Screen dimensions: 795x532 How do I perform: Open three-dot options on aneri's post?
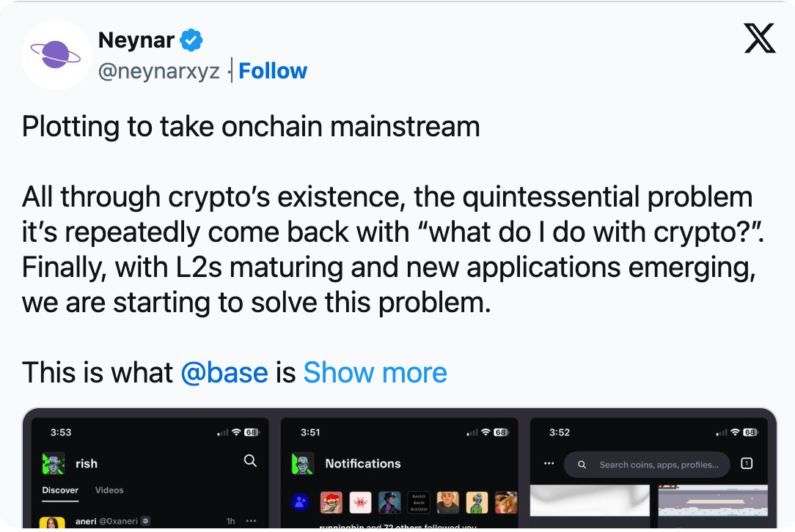click(251, 521)
